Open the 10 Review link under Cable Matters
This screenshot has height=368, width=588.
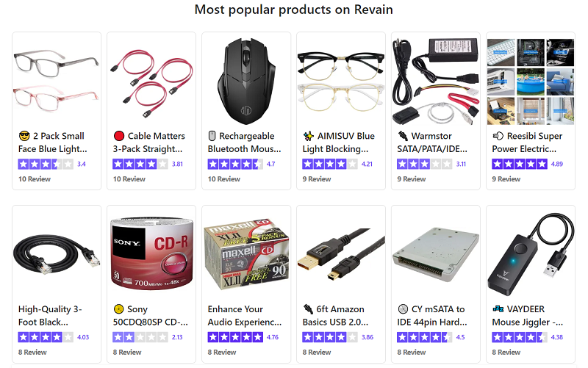(x=129, y=179)
